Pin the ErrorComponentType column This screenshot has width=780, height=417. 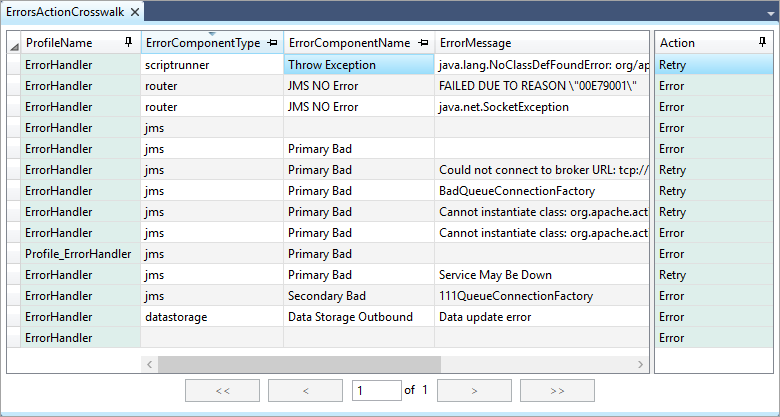(x=272, y=43)
